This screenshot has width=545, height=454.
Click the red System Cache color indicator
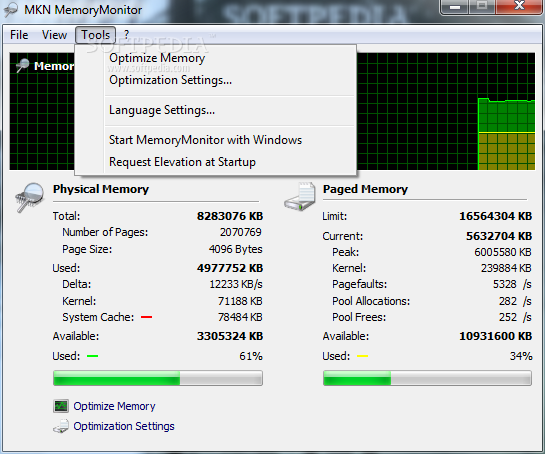(x=146, y=317)
